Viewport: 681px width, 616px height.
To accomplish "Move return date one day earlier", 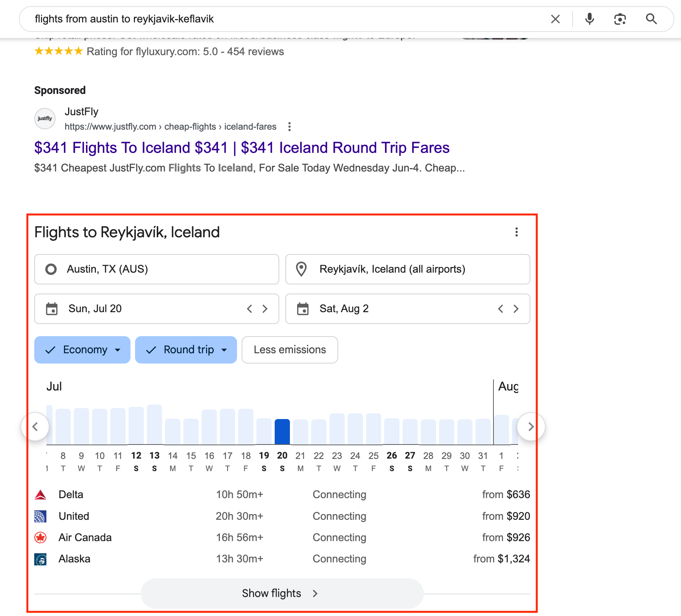I will point(501,309).
